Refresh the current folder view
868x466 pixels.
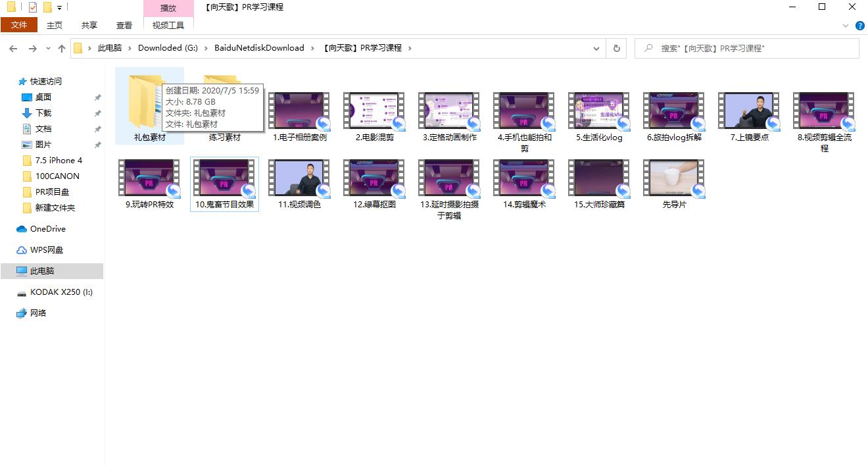(616, 48)
